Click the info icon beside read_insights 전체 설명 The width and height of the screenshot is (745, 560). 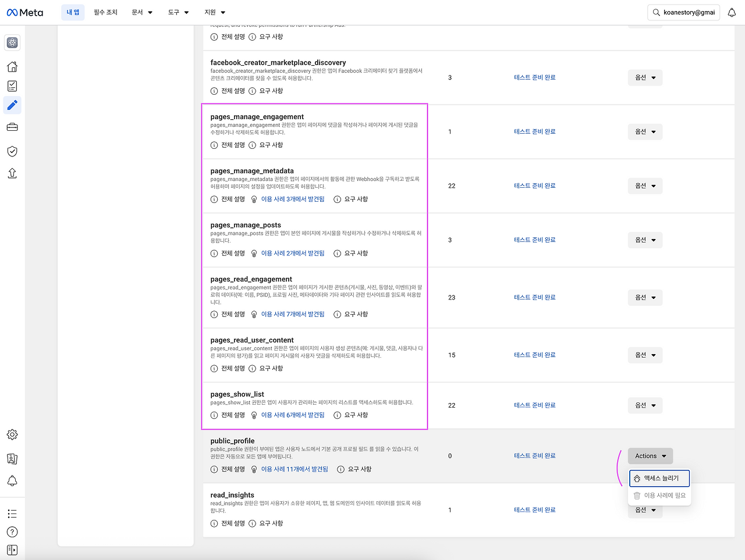coord(214,523)
